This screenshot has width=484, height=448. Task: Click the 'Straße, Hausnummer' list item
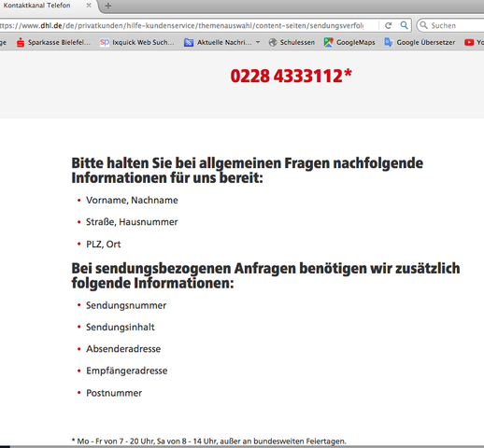[132, 222]
